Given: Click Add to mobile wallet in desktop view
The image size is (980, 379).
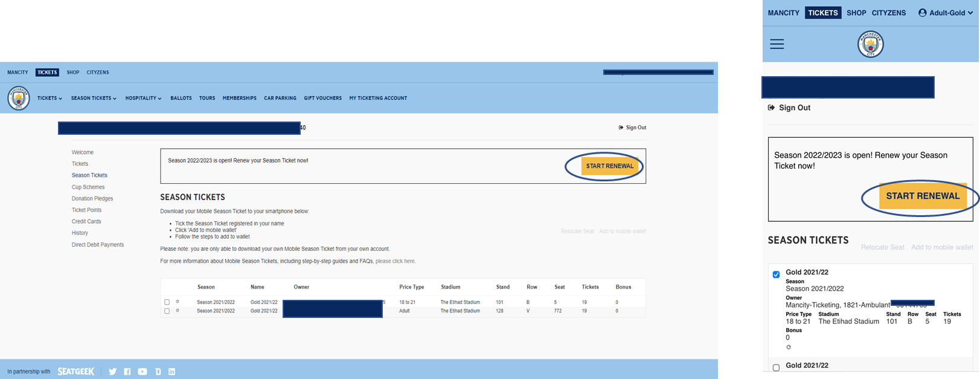Looking at the screenshot, I should [623, 232].
